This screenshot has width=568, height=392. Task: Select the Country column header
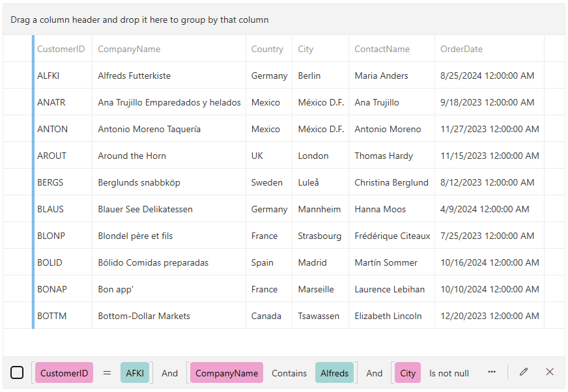coord(267,49)
